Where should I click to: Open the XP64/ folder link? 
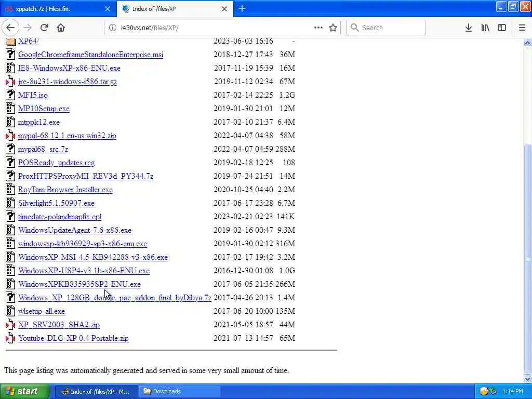click(x=28, y=41)
